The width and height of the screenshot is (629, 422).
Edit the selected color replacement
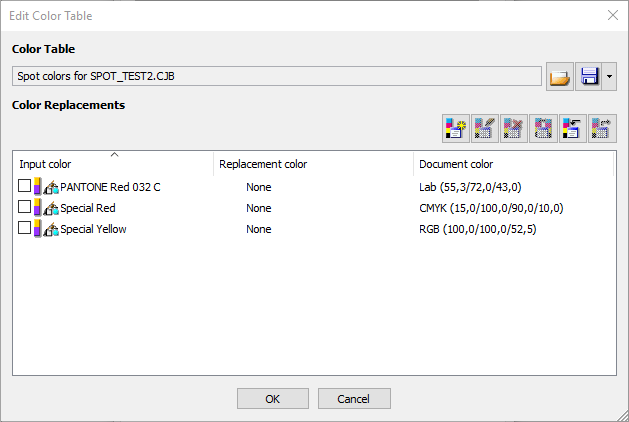485,128
